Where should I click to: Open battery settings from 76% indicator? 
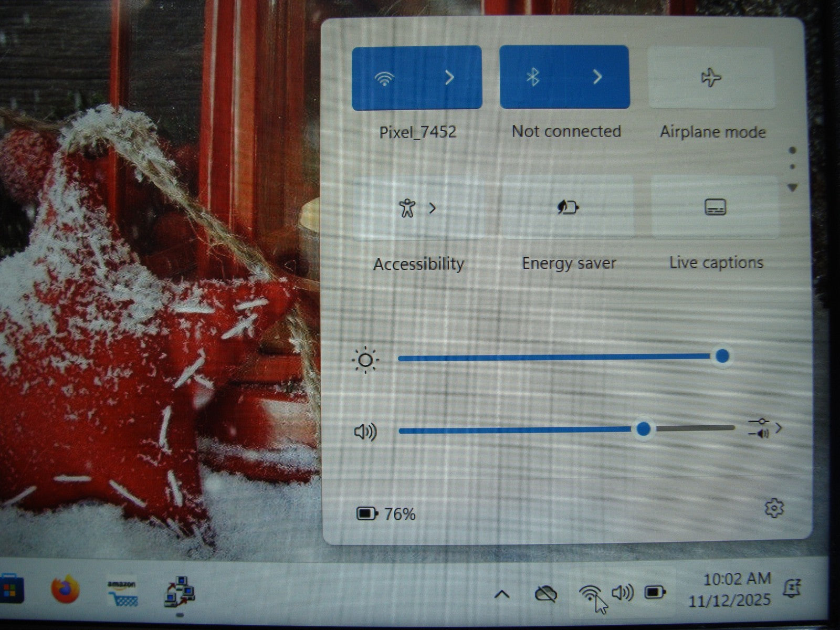pyautogui.click(x=386, y=513)
